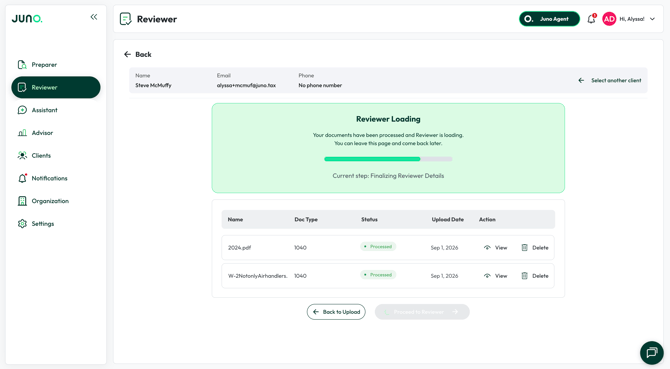
Task: Click the Juno logo
Action: point(27,18)
